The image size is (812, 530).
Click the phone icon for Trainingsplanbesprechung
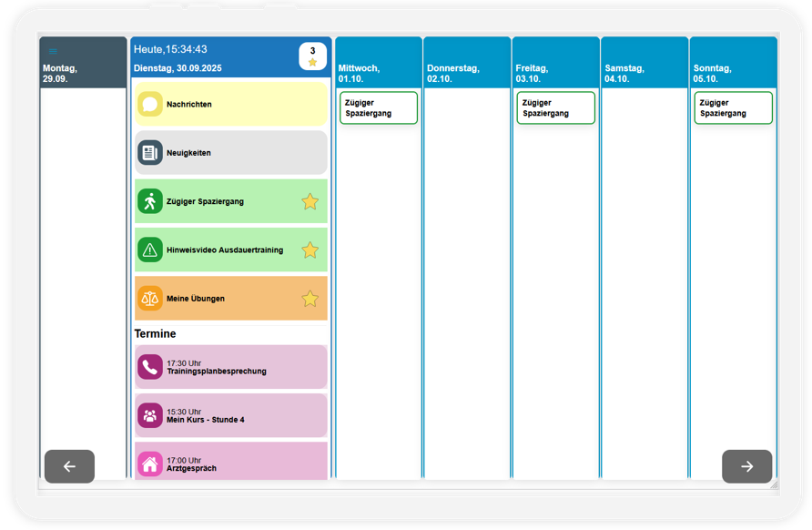150,367
